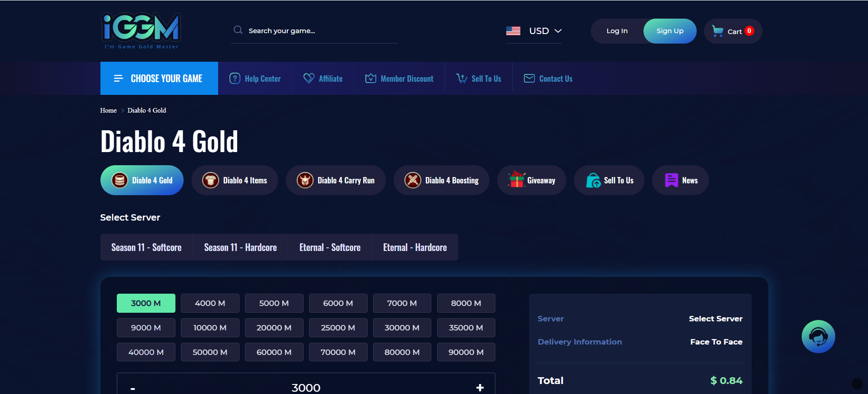Switch to Eternal - Softcore server
The height and width of the screenshot is (394, 868).
(x=330, y=247)
